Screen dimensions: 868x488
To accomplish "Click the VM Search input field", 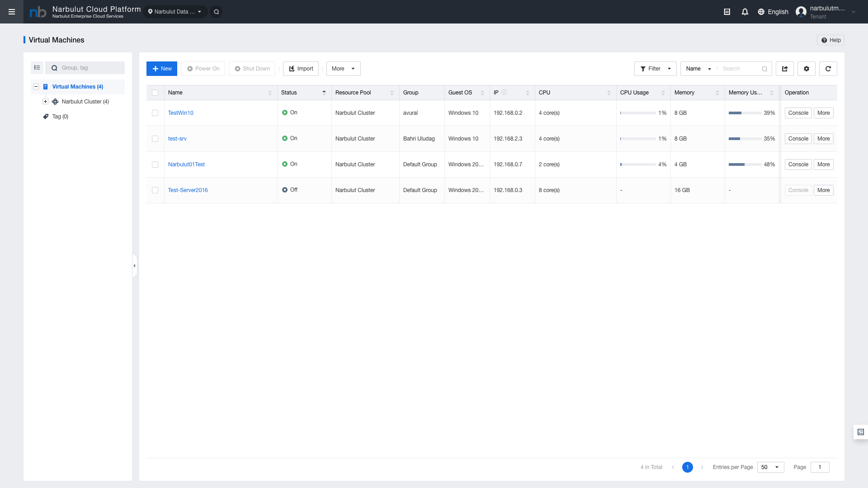I will coord(740,69).
